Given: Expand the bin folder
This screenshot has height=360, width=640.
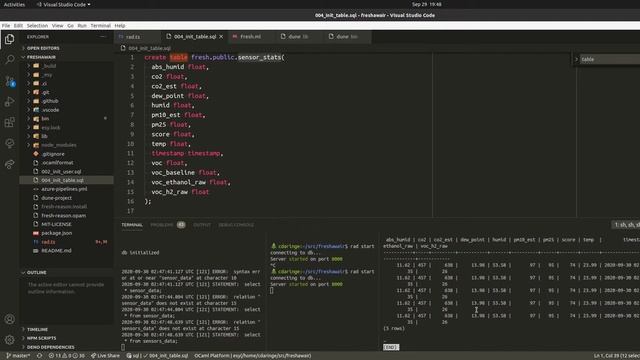Looking at the screenshot, I should (x=45, y=119).
